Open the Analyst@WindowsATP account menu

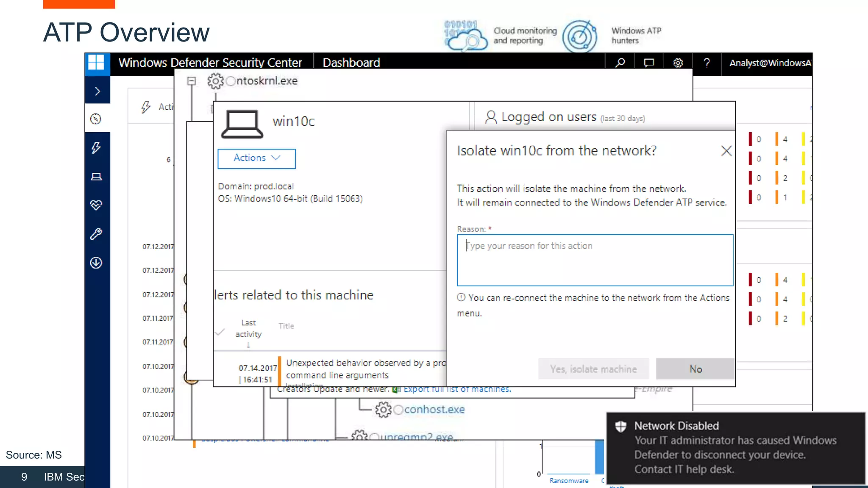(x=770, y=63)
